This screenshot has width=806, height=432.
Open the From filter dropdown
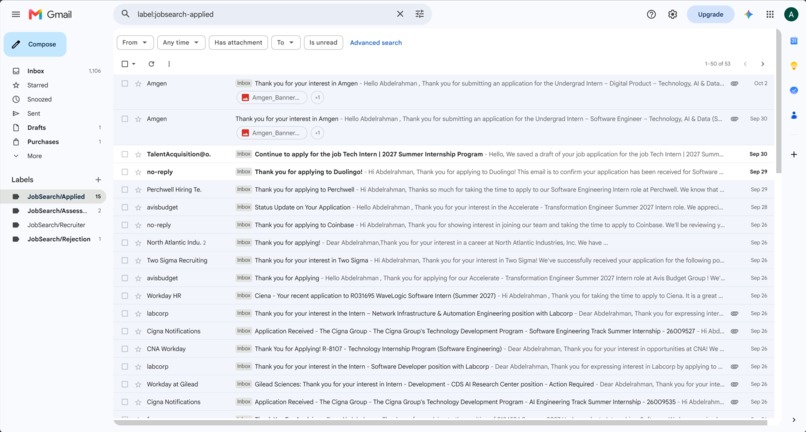coord(135,43)
